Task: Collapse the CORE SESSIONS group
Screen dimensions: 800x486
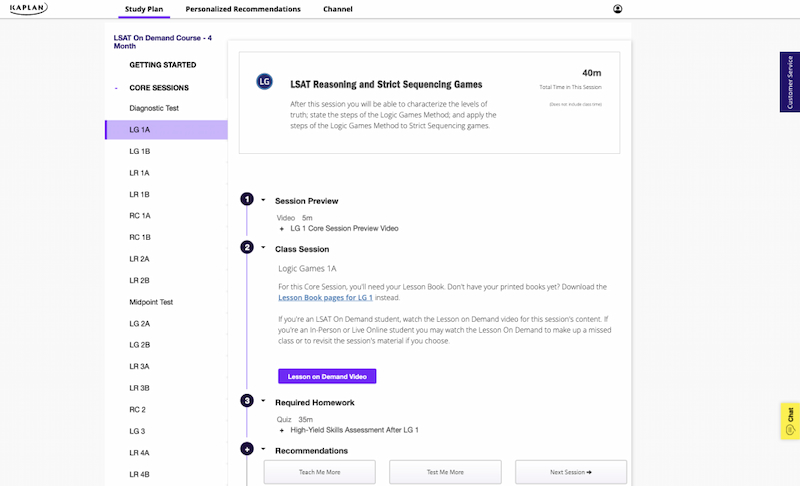Action: [x=116, y=88]
